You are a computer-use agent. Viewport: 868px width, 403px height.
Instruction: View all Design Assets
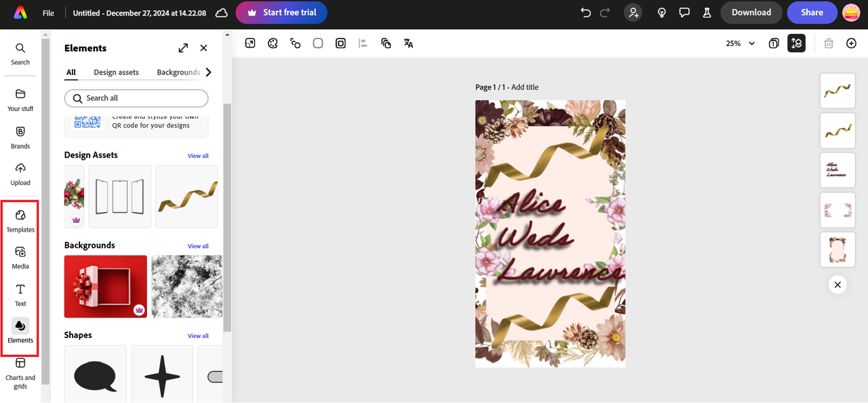pyautogui.click(x=198, y=156)
